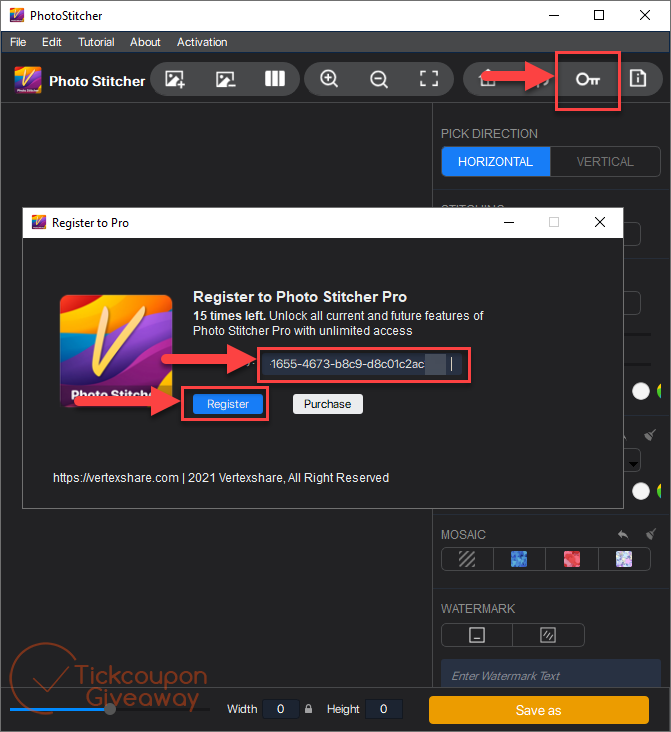Screen dimensions: 671x732
Task: Select the red mosaic pattern
Action: tap(572, 559)
